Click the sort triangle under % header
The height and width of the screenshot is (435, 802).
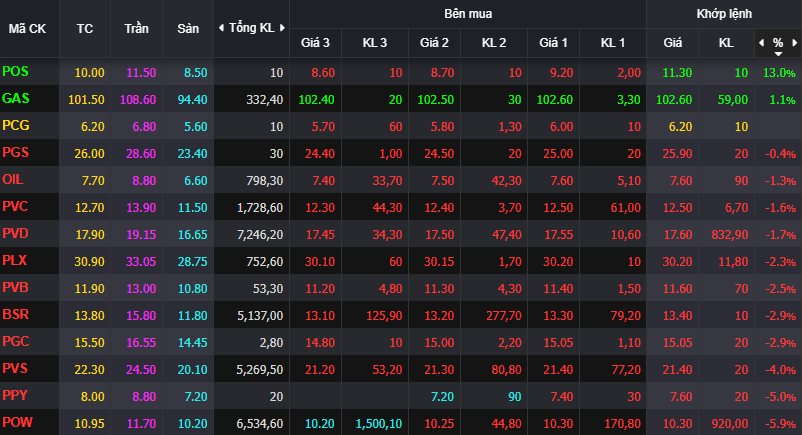click(778, 53)
